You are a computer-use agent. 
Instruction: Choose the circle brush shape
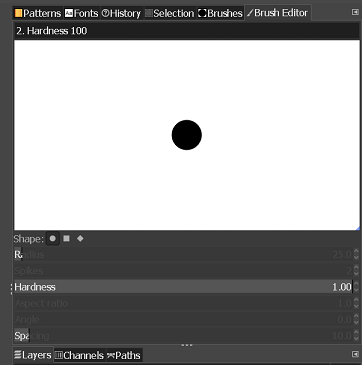pyautogui.click(x=53, y=239)
